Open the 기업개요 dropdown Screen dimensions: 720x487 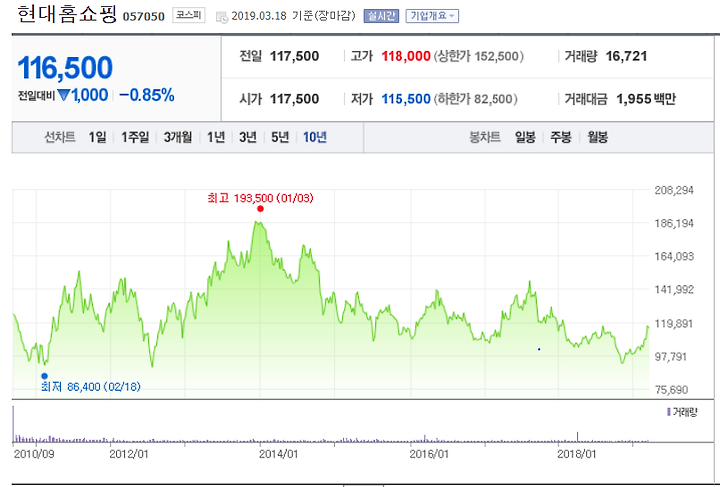[432, 16]
